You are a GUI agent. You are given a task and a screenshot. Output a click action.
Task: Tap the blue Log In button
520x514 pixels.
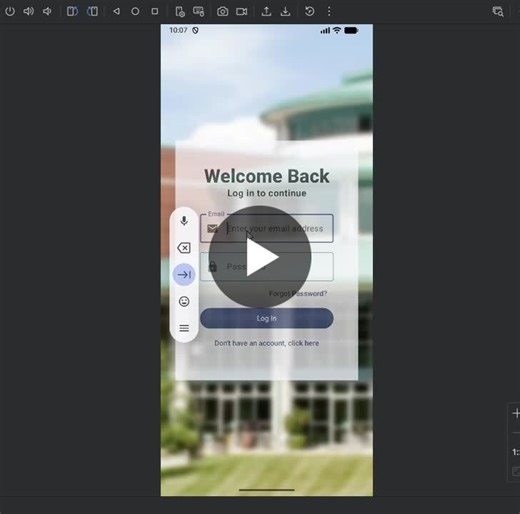tap(267, 318)
